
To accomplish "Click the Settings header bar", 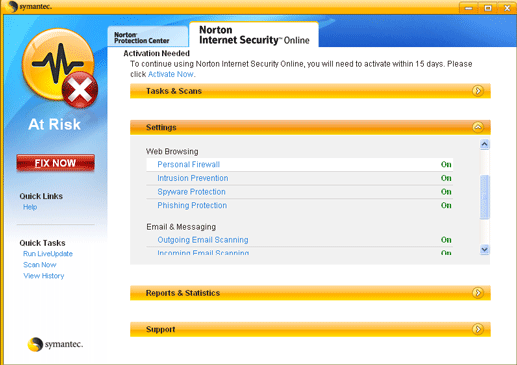I will (310, 127).
